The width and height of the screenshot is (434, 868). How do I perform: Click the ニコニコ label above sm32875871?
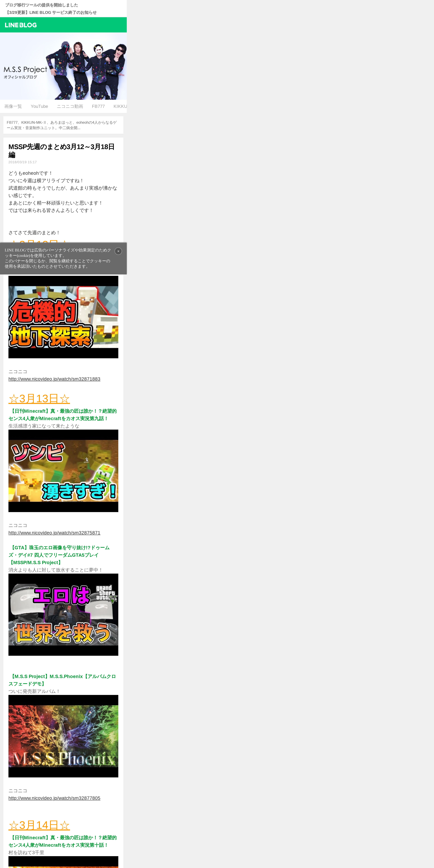tap(18, 525)
